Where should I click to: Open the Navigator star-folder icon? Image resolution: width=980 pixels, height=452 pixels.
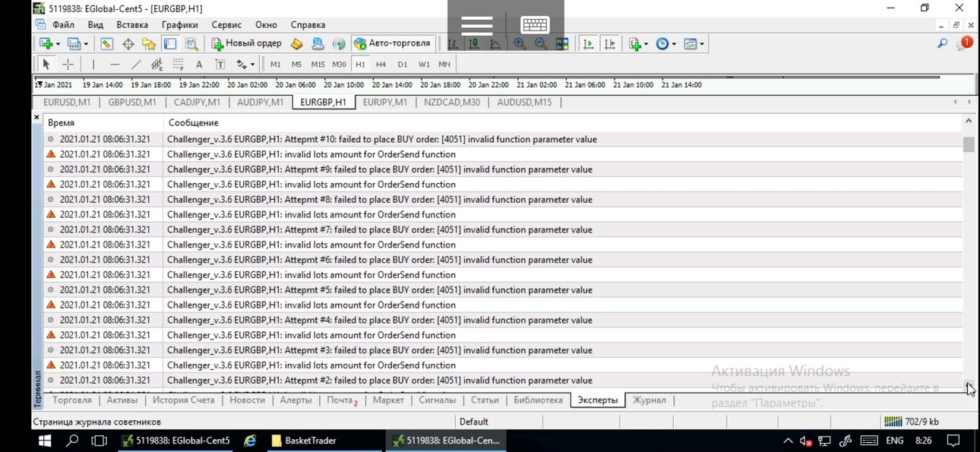[x=149, y=44]
